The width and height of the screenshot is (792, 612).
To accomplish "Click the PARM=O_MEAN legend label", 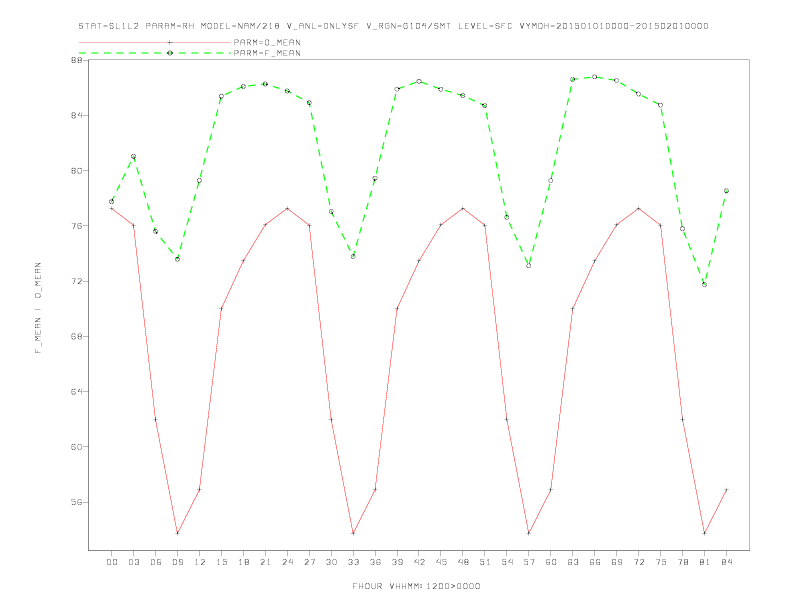I will (x=267, y=42).
